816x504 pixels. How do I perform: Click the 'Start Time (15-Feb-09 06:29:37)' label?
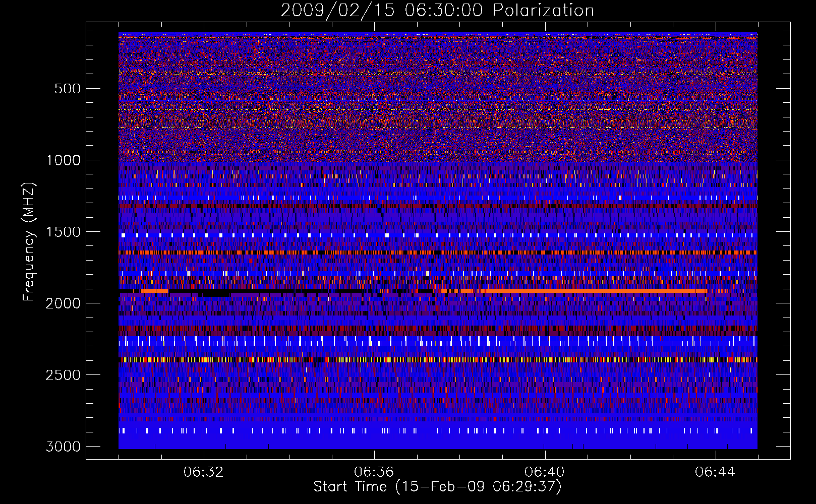click(437, 487)
